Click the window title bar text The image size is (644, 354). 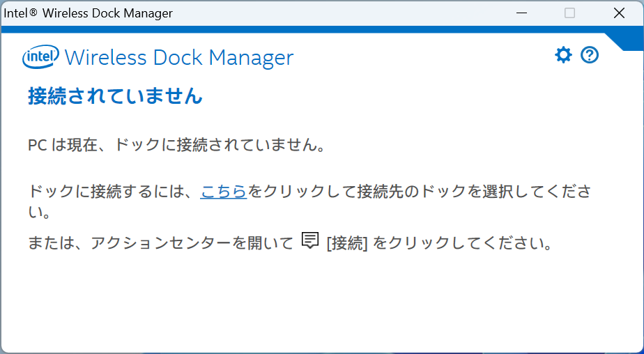tap(89, 13)
